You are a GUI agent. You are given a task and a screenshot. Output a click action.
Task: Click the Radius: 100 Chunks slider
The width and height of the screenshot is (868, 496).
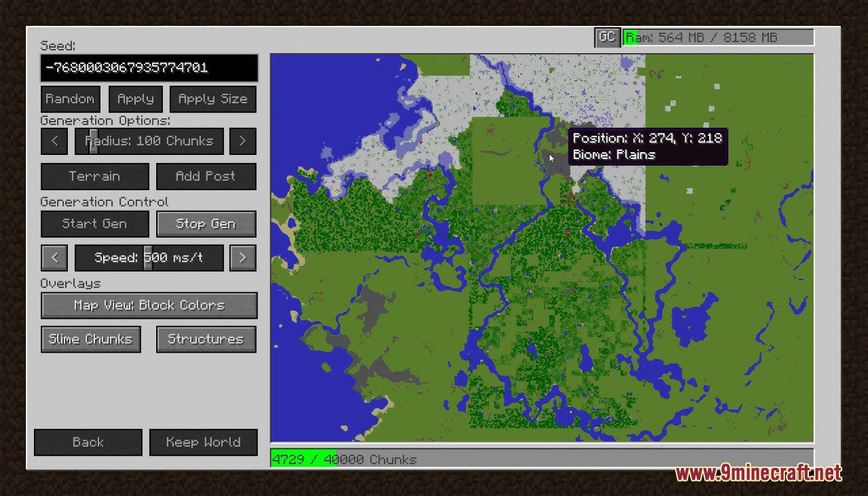[149, 141]
